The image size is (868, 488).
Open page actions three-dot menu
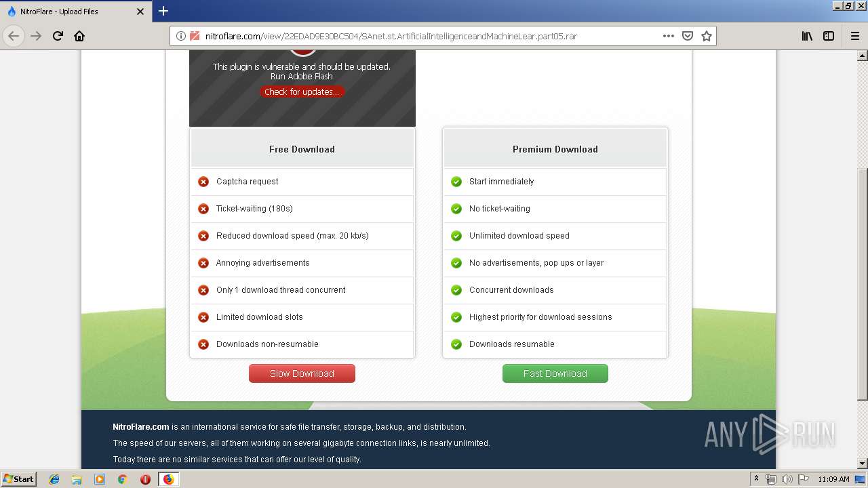(668, 36)
